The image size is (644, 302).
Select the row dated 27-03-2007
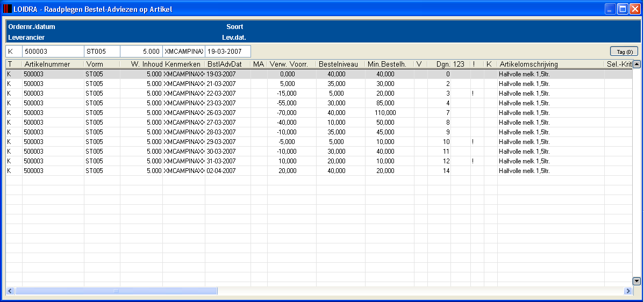click(x=319, y=123)
